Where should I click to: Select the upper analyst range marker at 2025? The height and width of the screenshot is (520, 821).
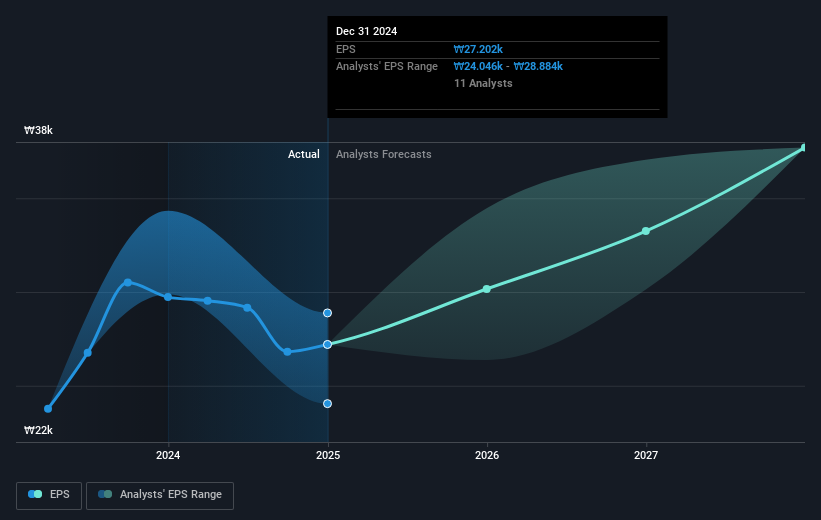pos(327,313)
